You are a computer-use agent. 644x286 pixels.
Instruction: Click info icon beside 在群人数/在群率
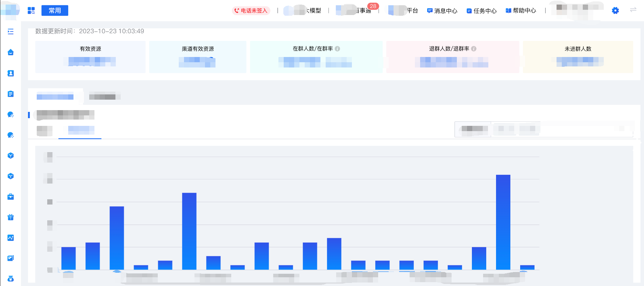click(337, 49)
